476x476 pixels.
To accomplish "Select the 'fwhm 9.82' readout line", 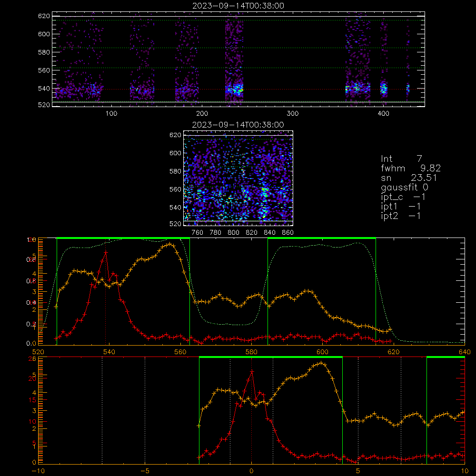I will click(x=411, y=168).
